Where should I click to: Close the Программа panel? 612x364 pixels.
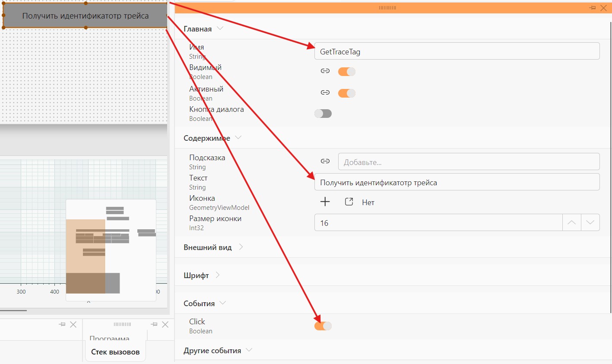[x=165, y=324]
